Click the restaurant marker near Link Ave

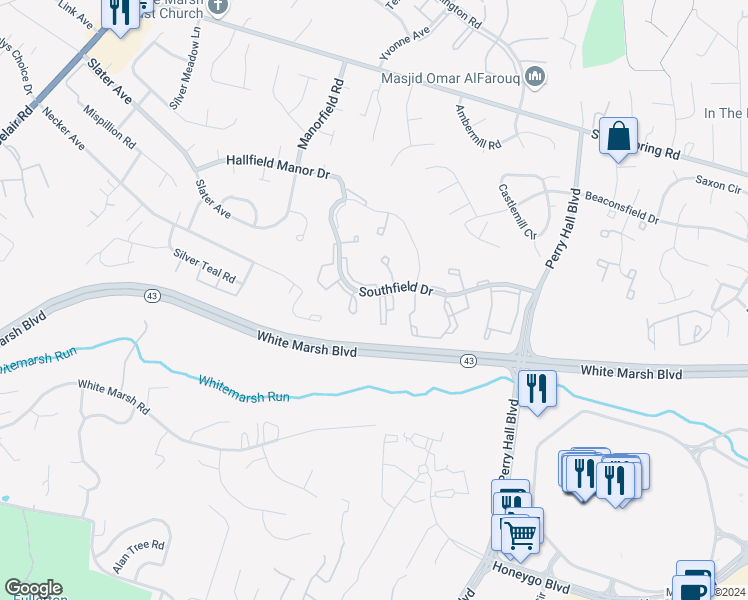[120, 14]
